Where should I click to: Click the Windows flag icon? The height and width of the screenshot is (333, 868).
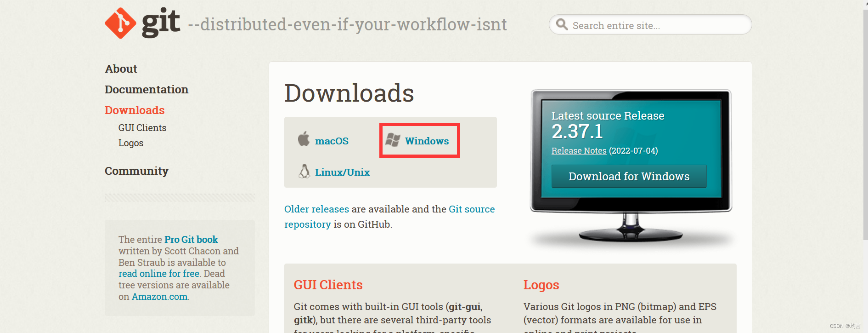393,140
